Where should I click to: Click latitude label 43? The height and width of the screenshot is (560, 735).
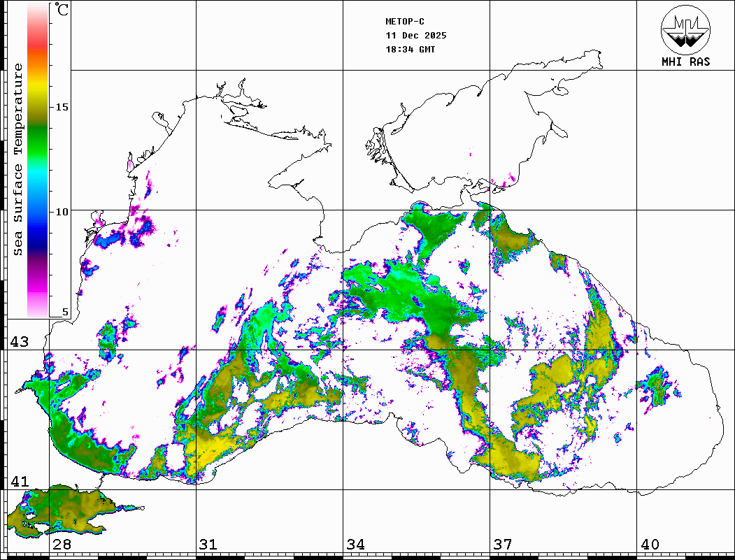tap(19, 342)
